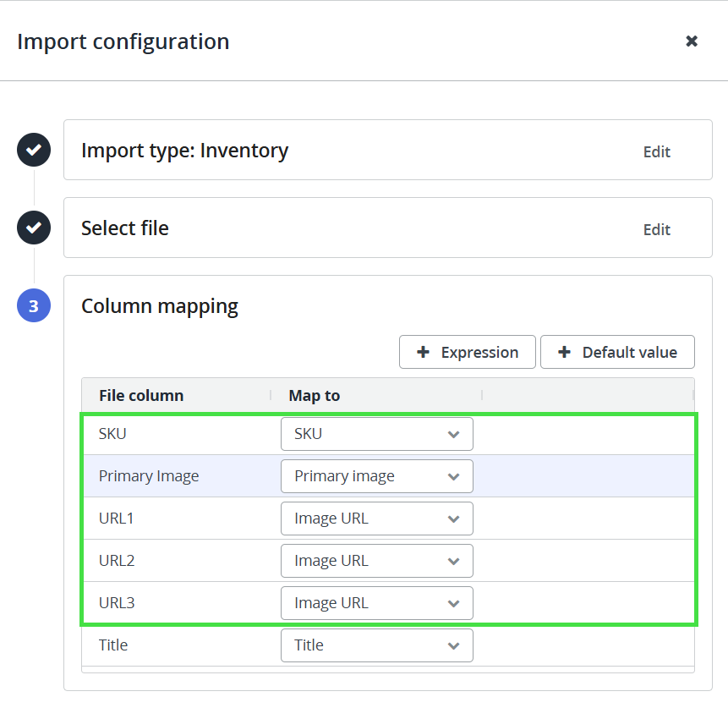Expand the URL3 Image URL dropdown
Viewport: 728px width, 708px height.
point(377,603)
